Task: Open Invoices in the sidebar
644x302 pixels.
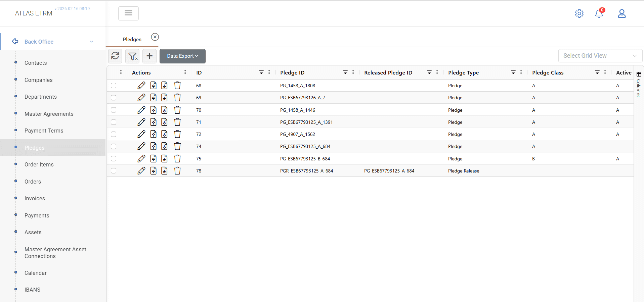Action: tap(35, 198)
